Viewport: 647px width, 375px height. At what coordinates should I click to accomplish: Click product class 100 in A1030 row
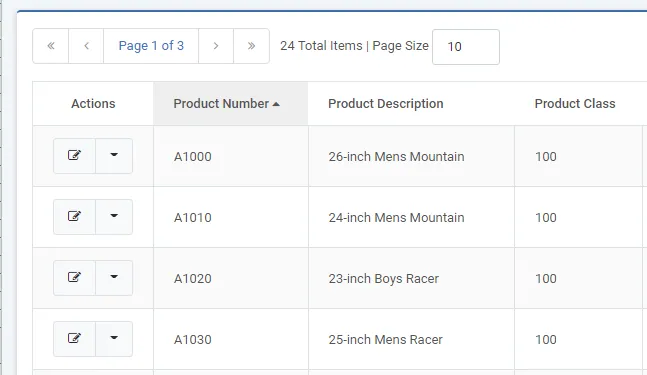point(545,340)
